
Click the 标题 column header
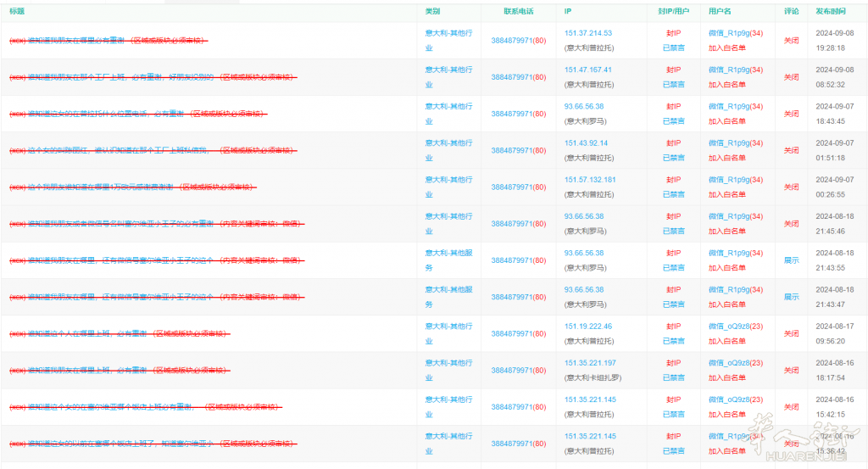17,12
